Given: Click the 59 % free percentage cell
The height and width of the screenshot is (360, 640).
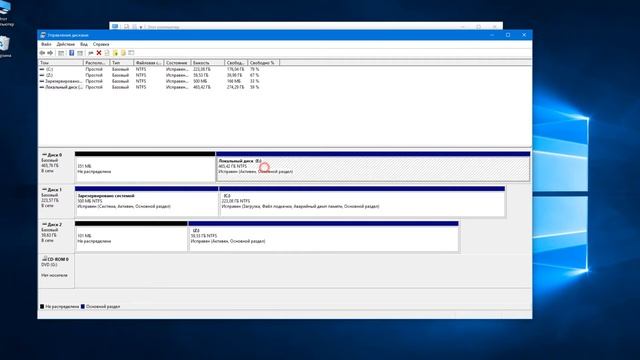Looking at the screenshot, I should click(x=254, y=87).
